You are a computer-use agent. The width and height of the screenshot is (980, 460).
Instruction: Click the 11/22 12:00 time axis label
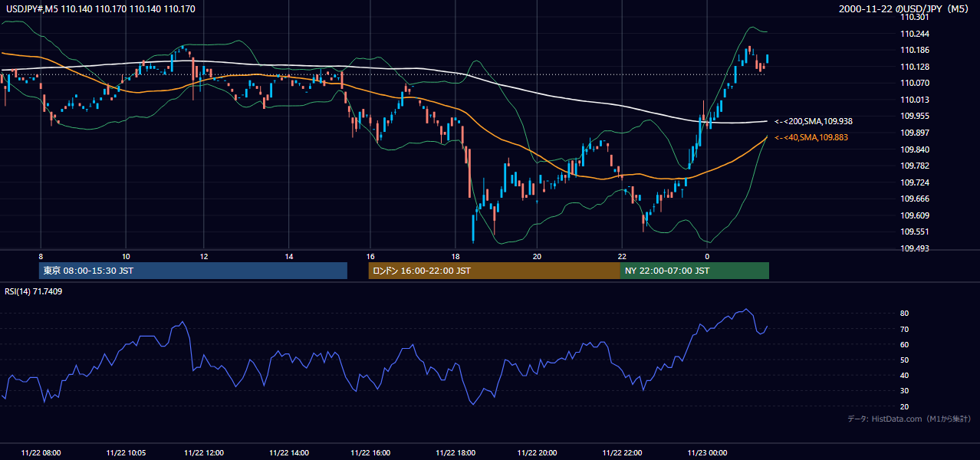[203, 453]
